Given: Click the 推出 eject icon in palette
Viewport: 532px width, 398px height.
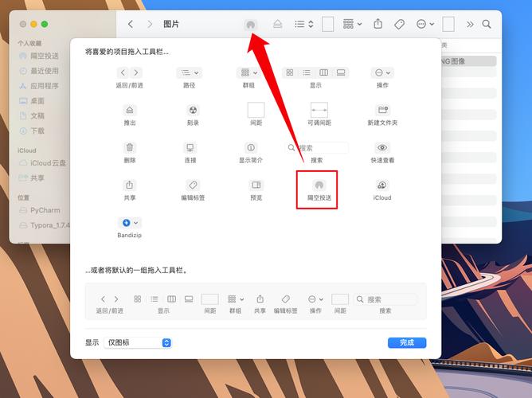Looking at the screenshot, I should click(x=130, y=110).
